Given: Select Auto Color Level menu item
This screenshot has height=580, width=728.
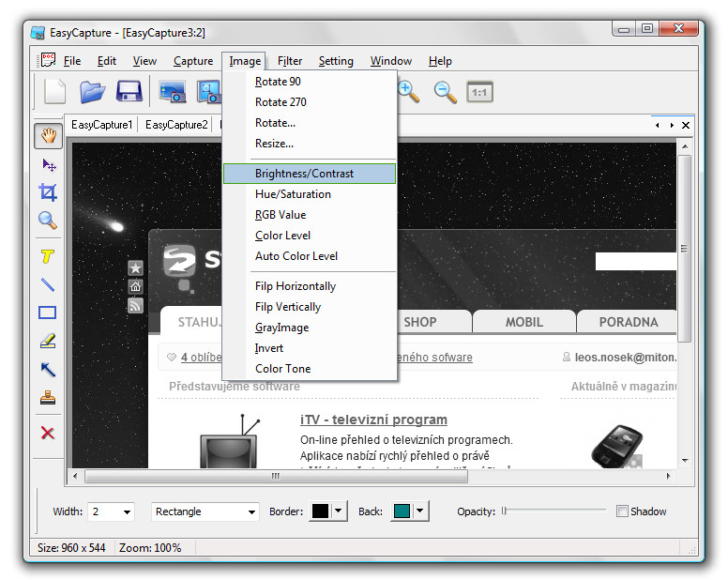Looking at the screenshot, I should pos(310,256).
